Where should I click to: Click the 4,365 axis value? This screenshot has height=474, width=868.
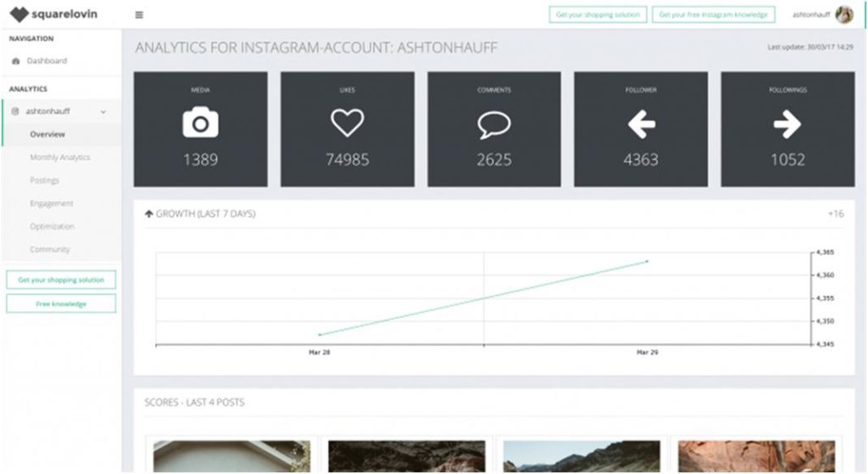pyautogui.click(x=825, y=253)
